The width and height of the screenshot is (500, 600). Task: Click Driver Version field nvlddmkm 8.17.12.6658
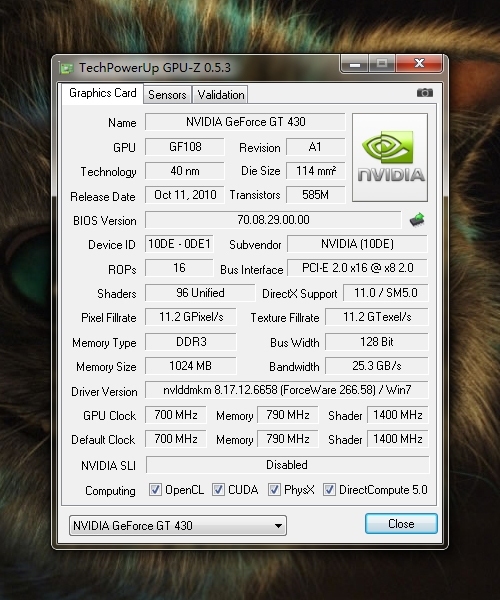(x=287, y=390)
